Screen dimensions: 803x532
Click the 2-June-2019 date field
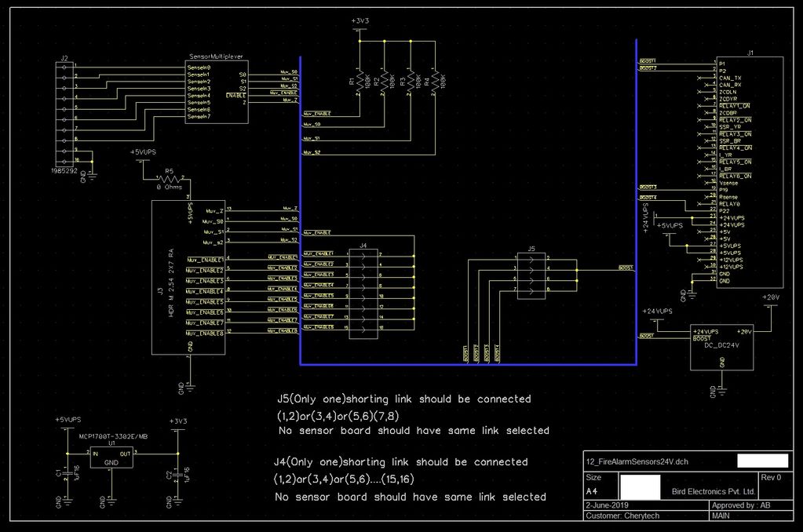(607, 505)
